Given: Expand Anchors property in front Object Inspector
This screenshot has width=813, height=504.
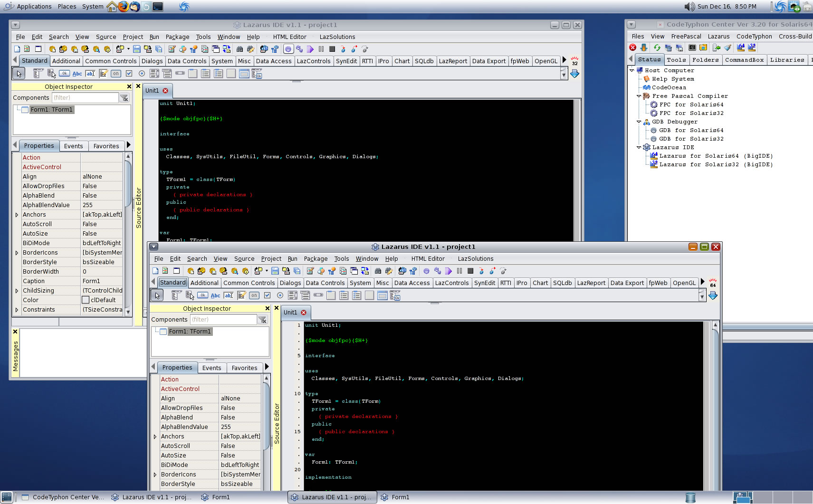Looking at the screenshot, I should click(x=155, y=437).
